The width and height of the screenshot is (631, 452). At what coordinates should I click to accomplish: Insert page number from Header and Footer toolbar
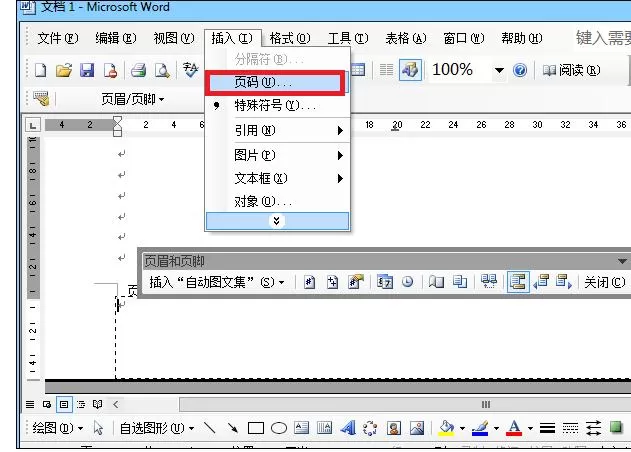tap(309, 282)
